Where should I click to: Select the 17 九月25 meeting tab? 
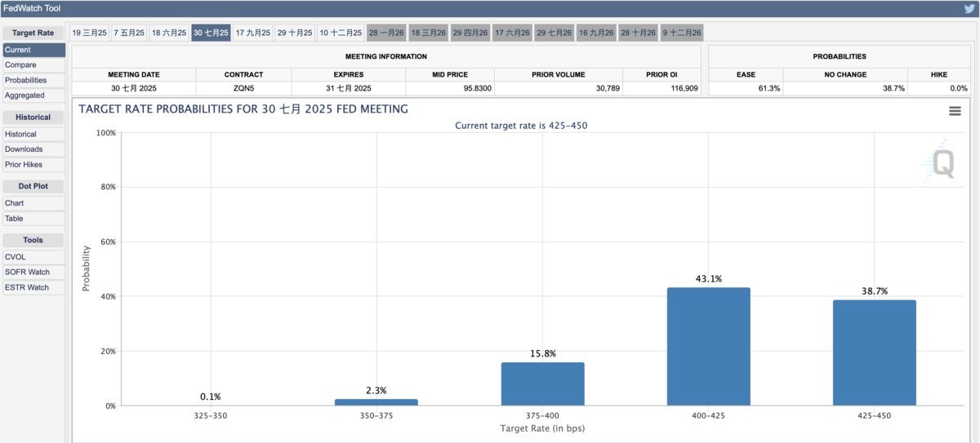[x=252, y=33]
